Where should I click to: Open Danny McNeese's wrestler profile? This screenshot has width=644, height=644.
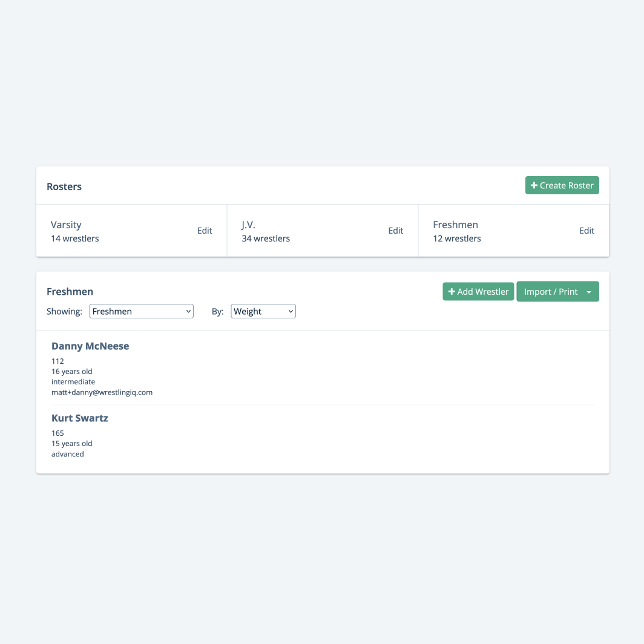[90, 346]
